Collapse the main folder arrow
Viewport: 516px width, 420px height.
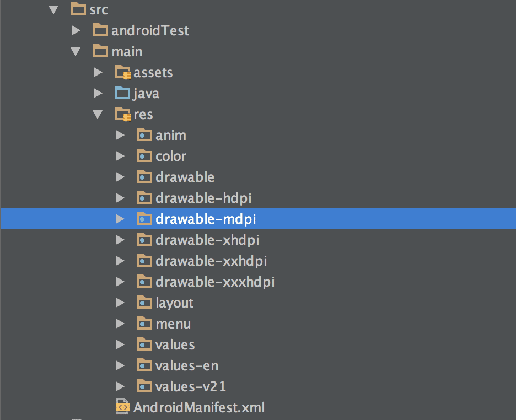click(x=76, y=52)
